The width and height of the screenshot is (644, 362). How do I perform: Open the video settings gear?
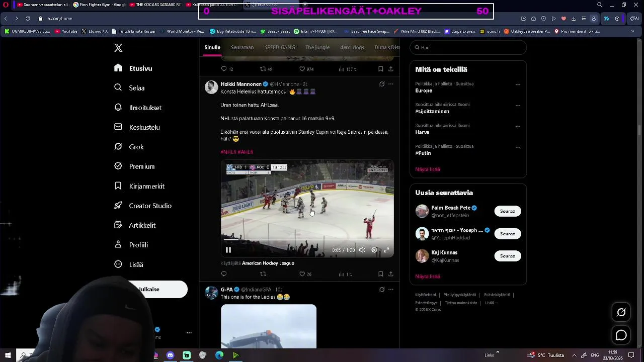tap(374, 250)
